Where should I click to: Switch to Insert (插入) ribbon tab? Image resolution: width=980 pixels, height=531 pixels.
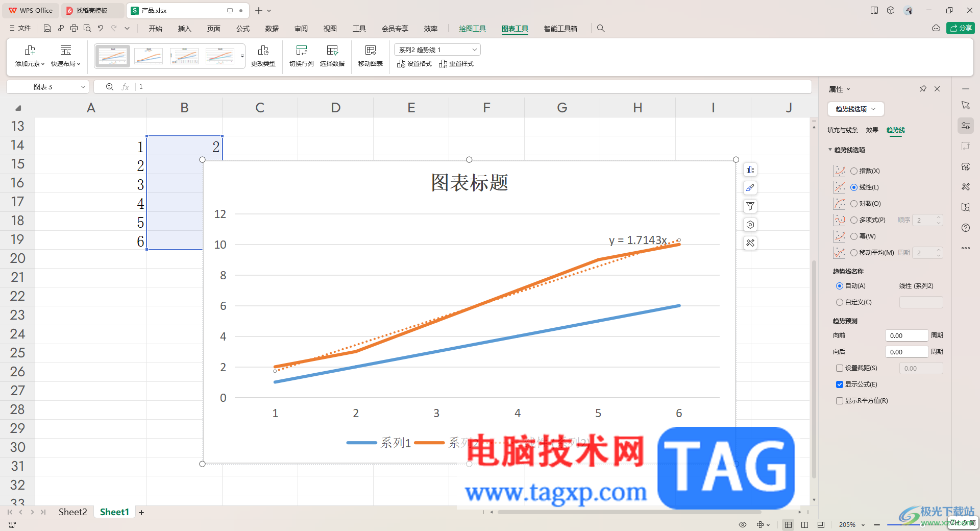pyautogui.click(x=184, y=29)
